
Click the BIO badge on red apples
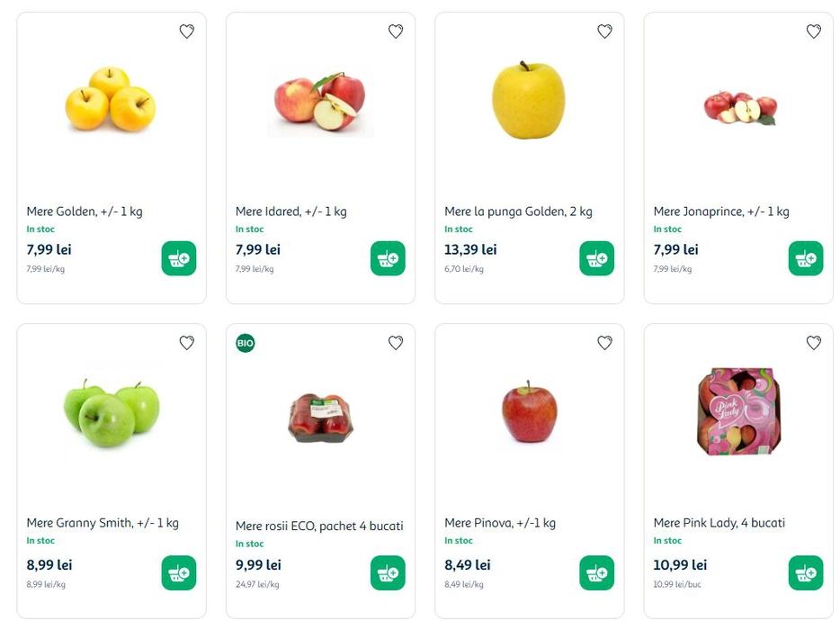pyautogui.click(x=246, y=343)
